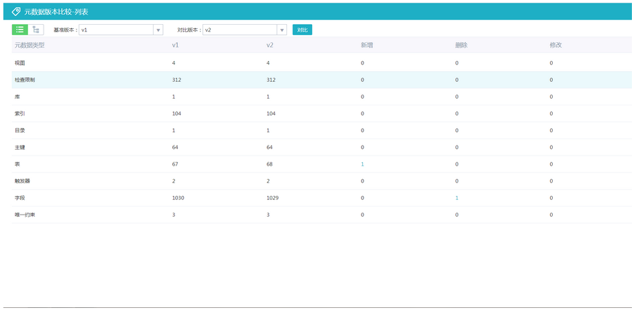This screenshot has width=644, height=318.
Task: Select the 触发器 row
Action: point(22,181)
